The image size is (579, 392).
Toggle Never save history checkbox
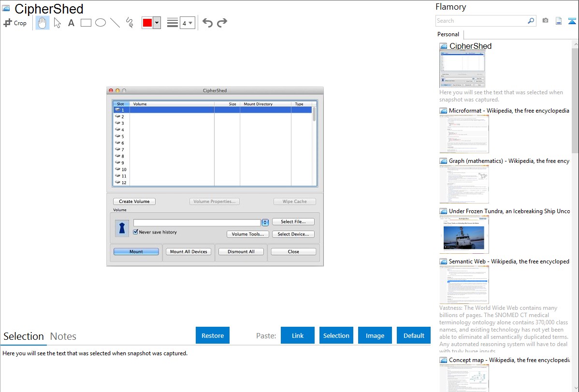click(135, 232)
